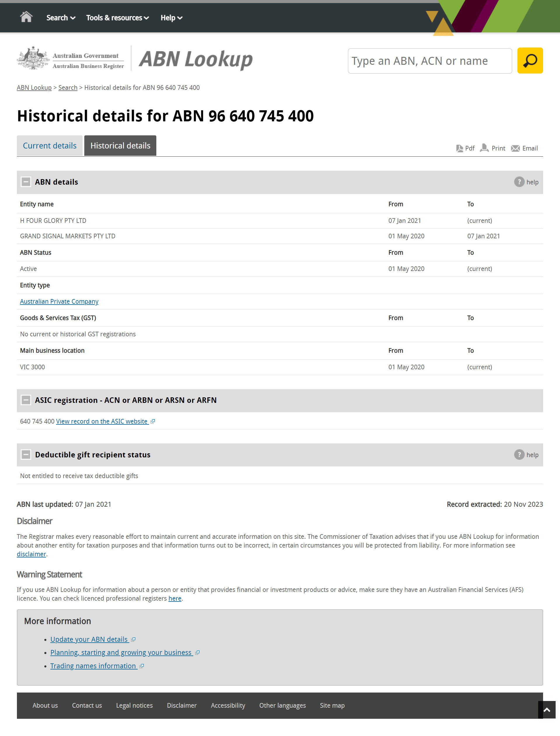This screenshot has height=736, width=560.
Task: Click the Active ABN status value
Action: [x=28, y=269]
